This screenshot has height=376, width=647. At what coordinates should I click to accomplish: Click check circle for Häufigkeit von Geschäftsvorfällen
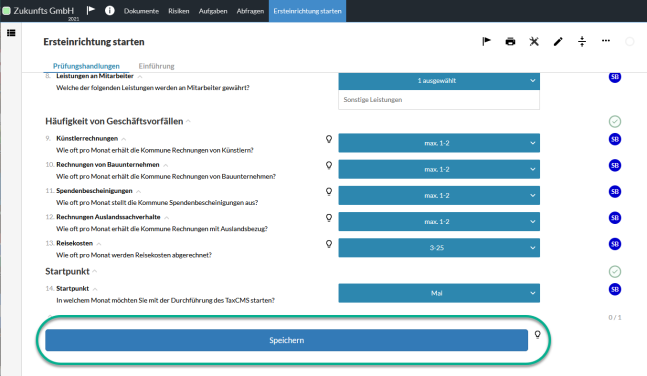pos(615,121)
